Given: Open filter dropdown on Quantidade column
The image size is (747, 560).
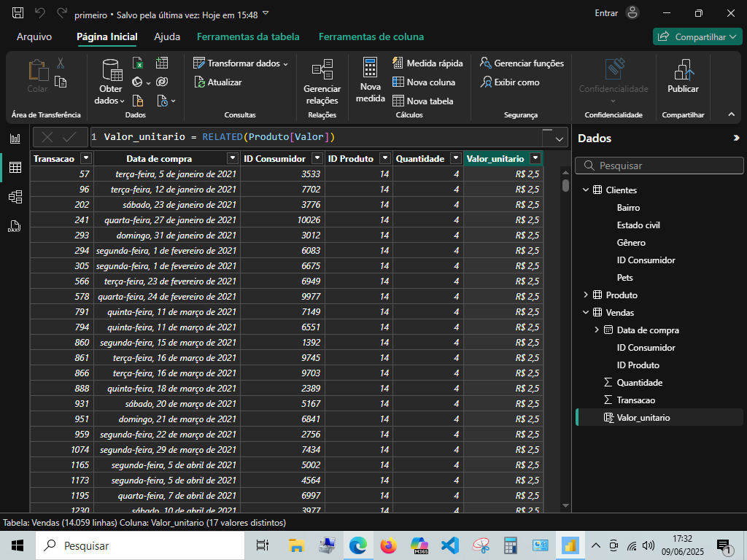Looking at the screenshot, I should pos(456,158).
